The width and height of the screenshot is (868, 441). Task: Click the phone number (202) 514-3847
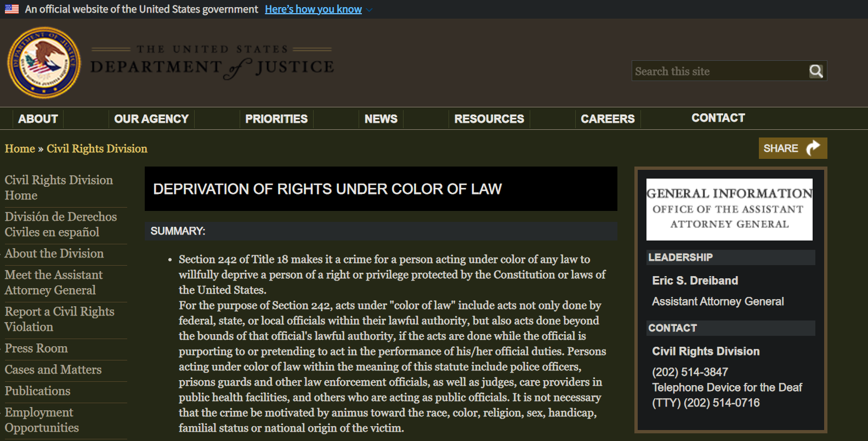pos(690,372)
